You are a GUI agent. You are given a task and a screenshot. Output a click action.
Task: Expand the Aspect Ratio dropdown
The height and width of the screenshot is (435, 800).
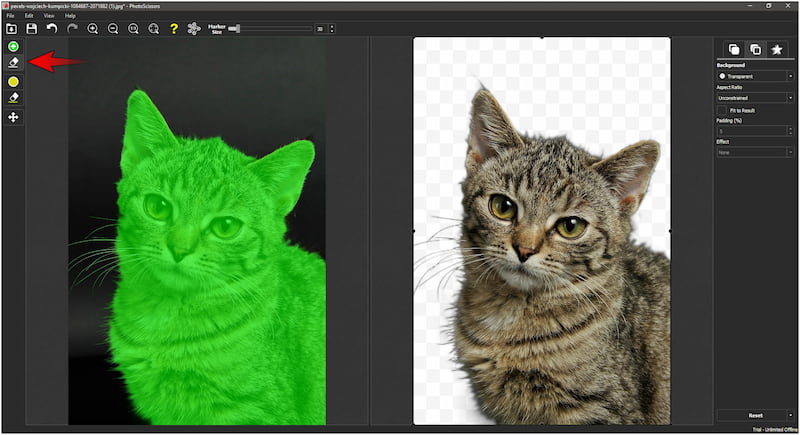755,98
